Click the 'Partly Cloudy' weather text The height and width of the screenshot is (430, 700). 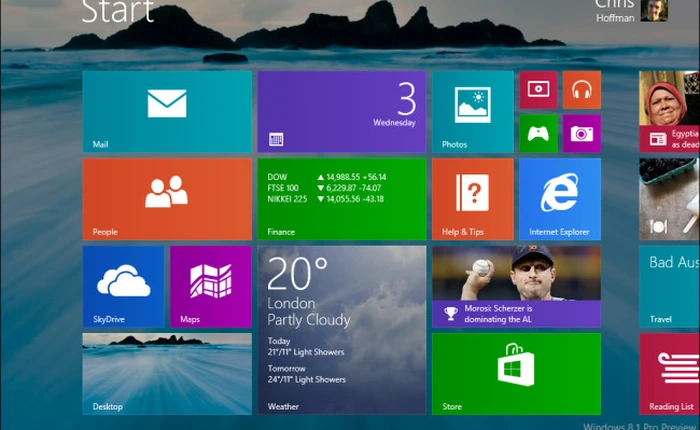click(x=308, y=320)
